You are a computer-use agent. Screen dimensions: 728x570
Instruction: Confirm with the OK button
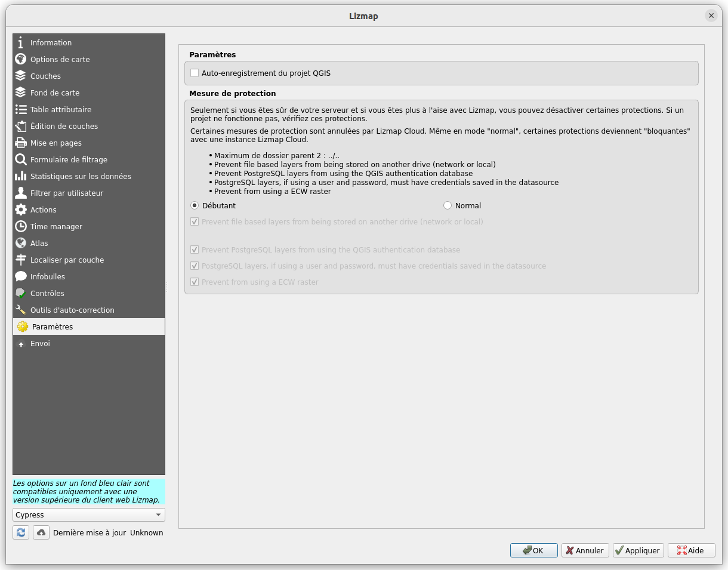tap(534, 550)
